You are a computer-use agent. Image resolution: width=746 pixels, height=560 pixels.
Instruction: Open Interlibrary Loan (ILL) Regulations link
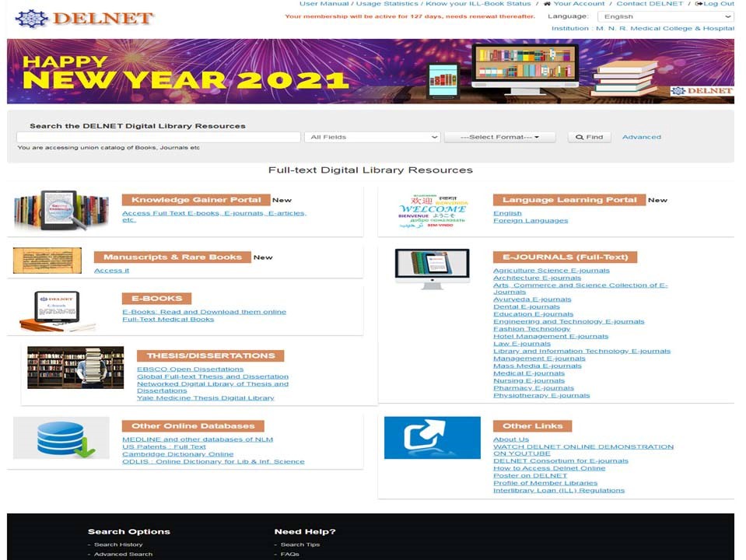(x=559, y=490)
